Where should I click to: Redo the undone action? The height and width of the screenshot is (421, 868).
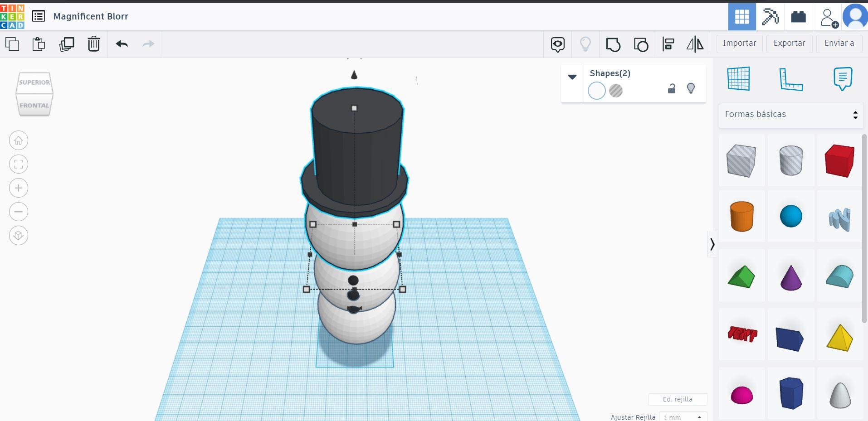click(148, 44)
